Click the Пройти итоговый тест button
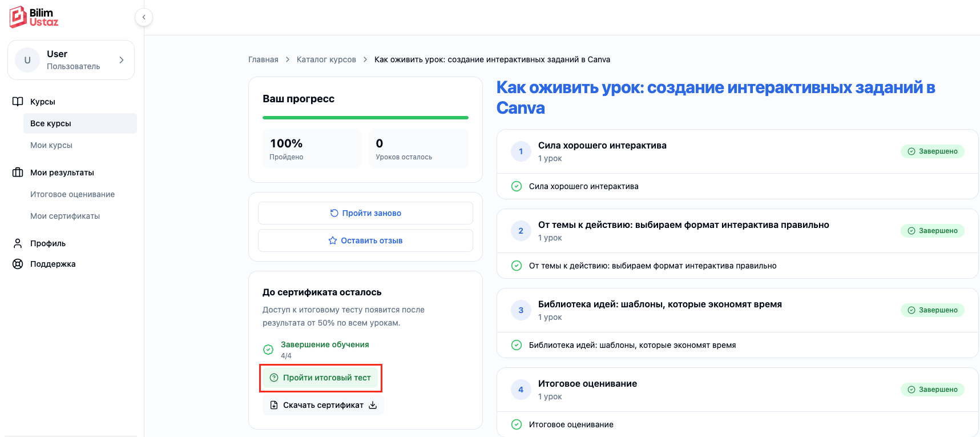The width and height of the screenshot is (980, 437). coord(320,378)
